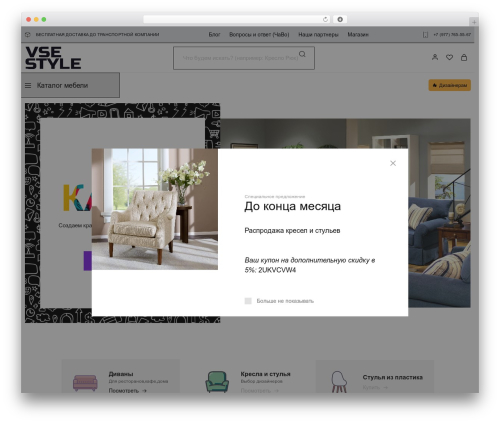
Task: Click the VSE STYLE logo
Action: pos(53,58)
